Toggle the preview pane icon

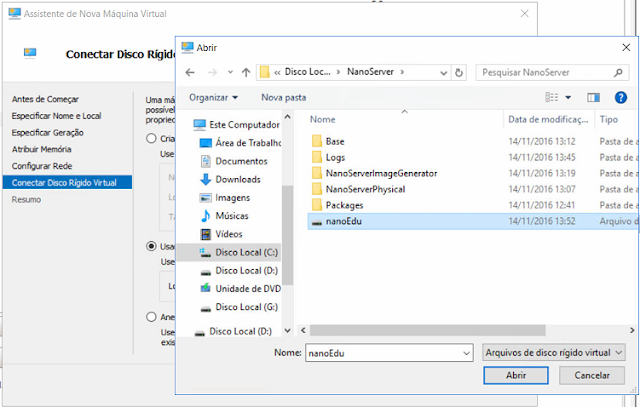593,97
